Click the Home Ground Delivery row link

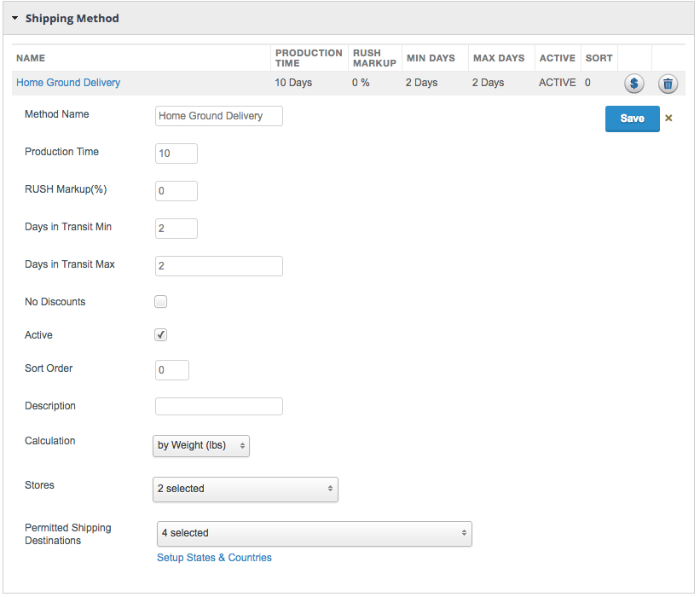click(68, 83)
